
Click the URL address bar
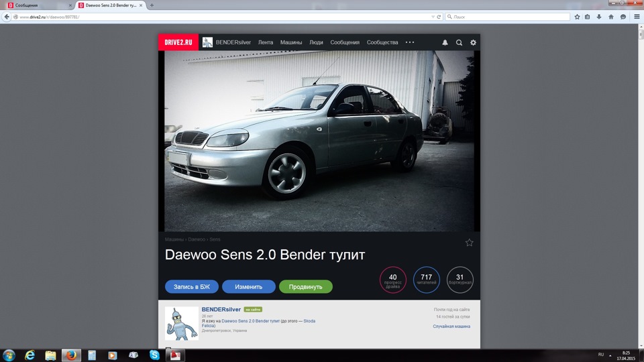pos(224,17)
